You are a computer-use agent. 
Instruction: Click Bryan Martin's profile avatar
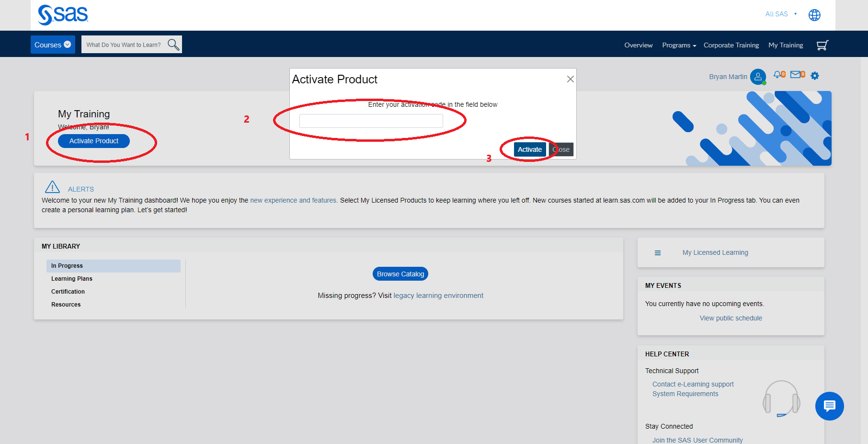pos(758,76)
